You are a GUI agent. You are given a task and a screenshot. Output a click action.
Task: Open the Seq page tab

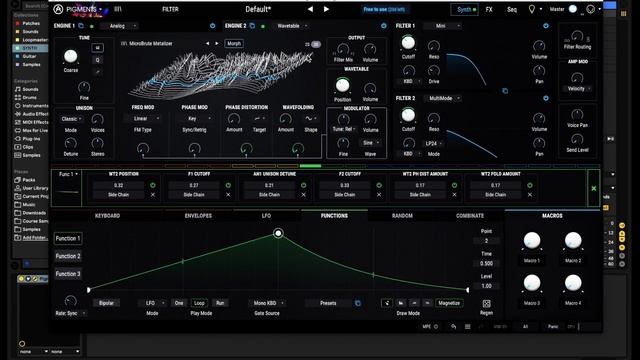pyautogui.click(x=512, y=9)
